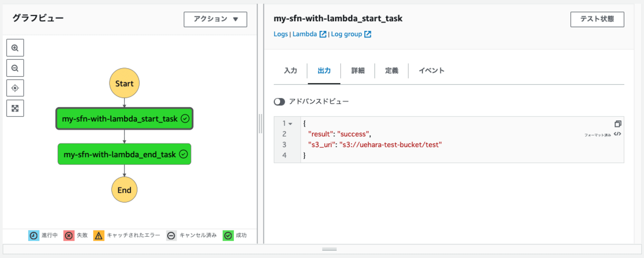This screenshot has height=258, width=644.
Task: Open the Lambda link
Action: (x=305, y=34)
